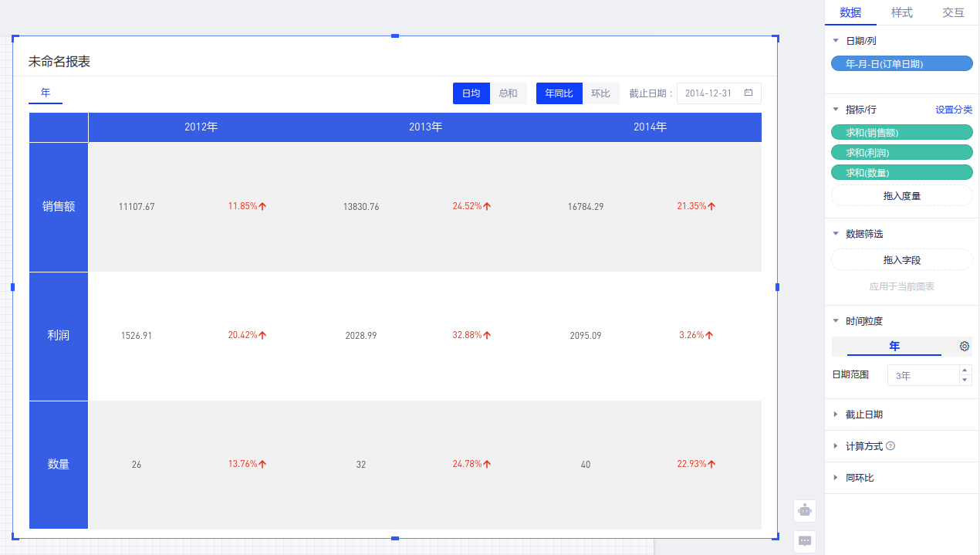980x555 pixels.
Task: Collapse the 日期/列 section
Action: [x=836, y=41]
